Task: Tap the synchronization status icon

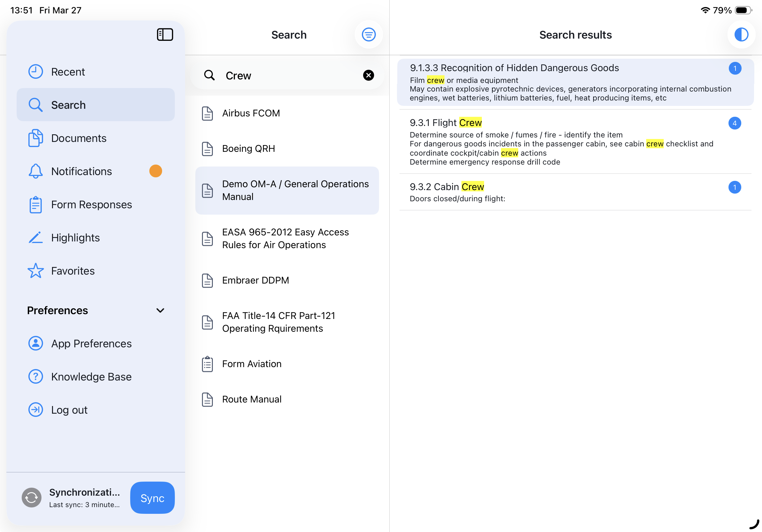Action: (32, 497)
